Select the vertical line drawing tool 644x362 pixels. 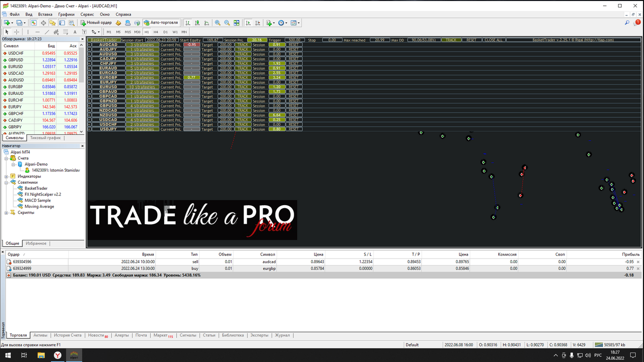[28, 32]
